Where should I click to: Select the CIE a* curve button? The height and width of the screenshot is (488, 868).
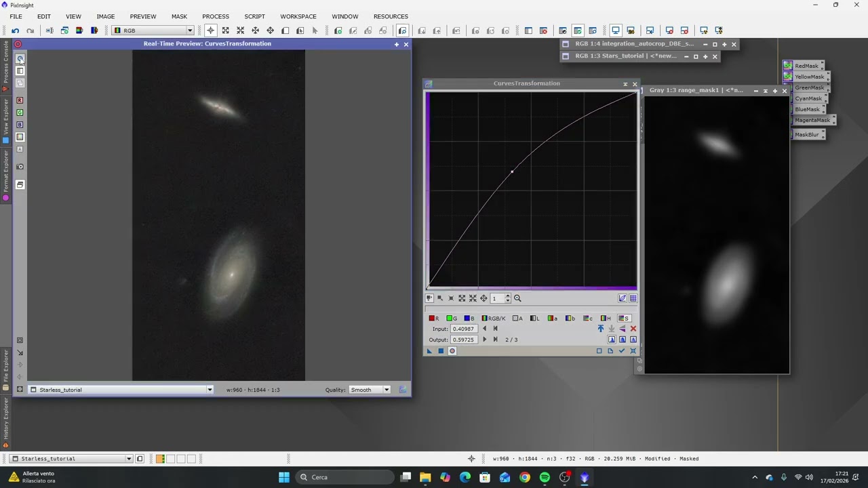coord(552,318)
